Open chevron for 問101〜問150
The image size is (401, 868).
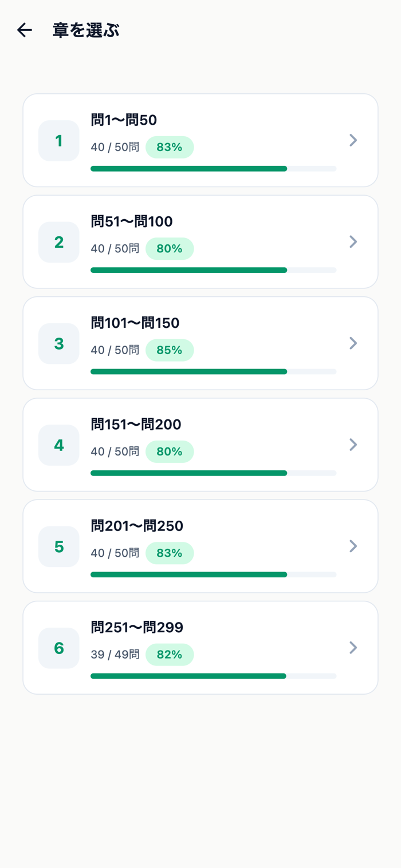[353, 343]
